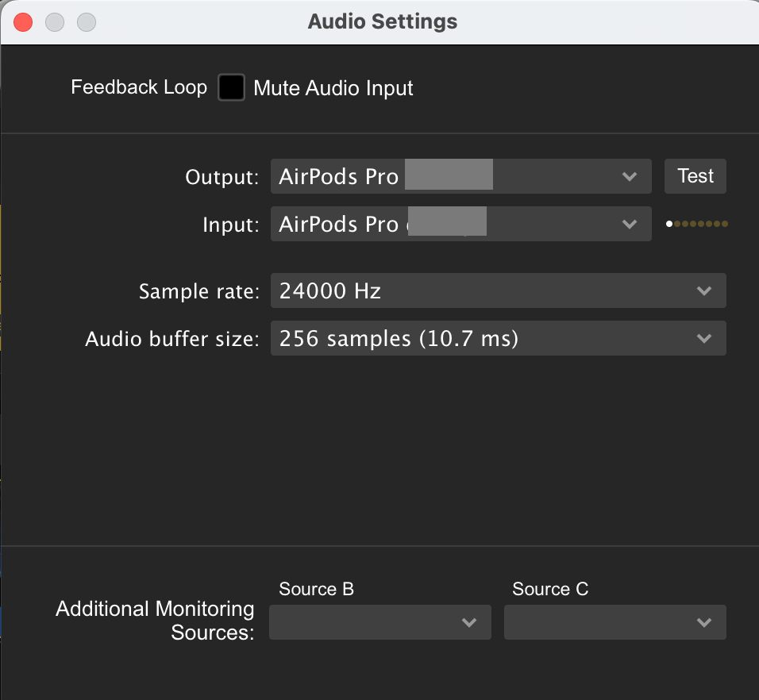
Task: Click the Source B column header
Action: coord(316,589)
